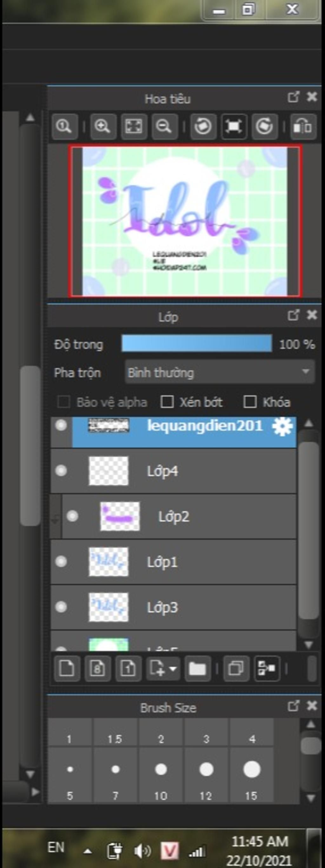Click the zoom in magnifier icon
The width and height of the screenshot is (325, 868).
[103, 126]
